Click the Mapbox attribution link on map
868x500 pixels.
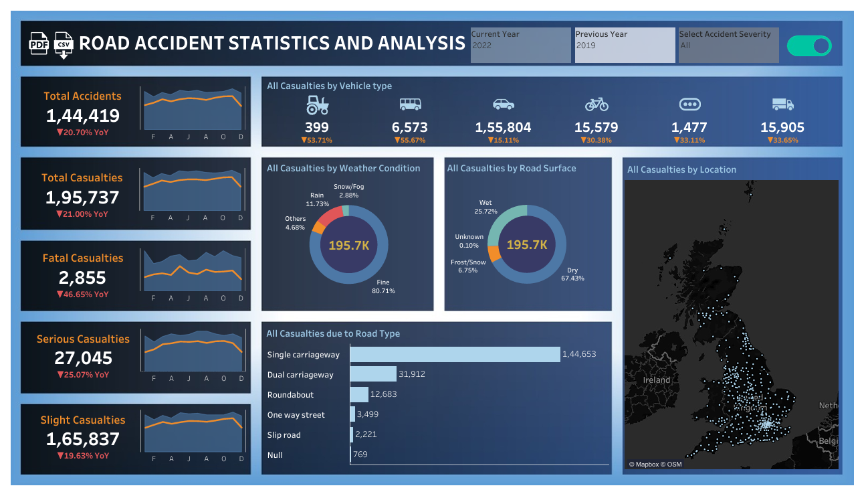click(x=645, y=465)
